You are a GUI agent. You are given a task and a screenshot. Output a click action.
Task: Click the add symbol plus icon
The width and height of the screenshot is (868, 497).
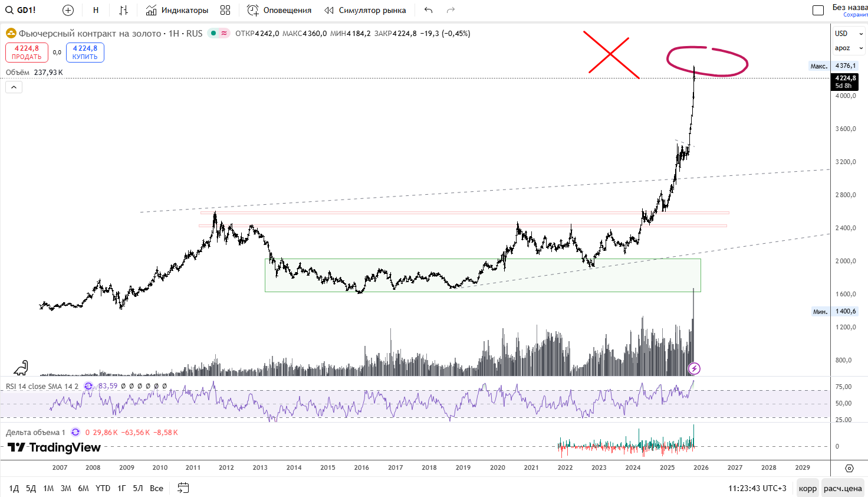tap(68, 10)
